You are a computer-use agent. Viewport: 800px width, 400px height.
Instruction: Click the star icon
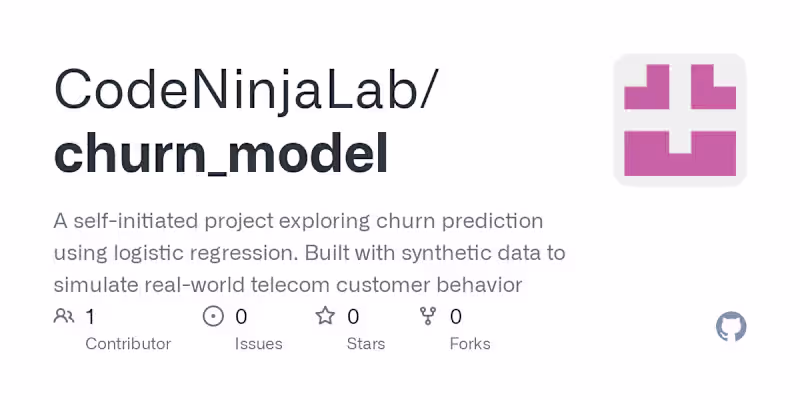click(325, 317)
